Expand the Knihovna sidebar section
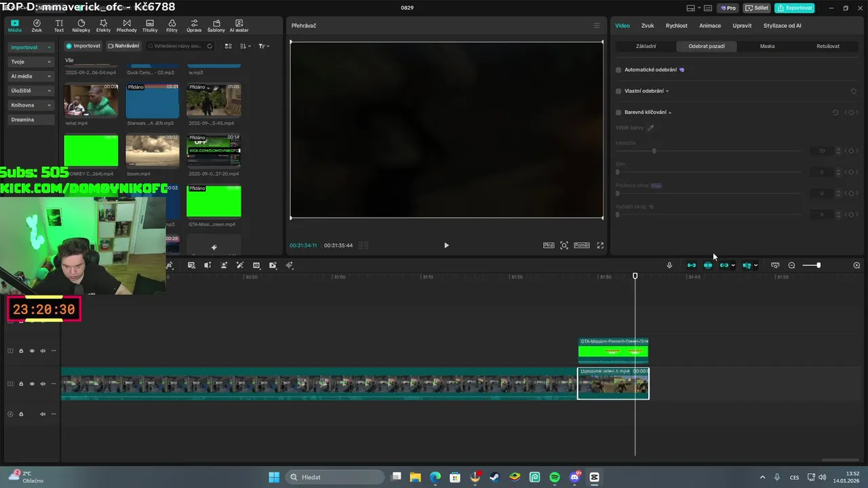 [x=31, y=105]
